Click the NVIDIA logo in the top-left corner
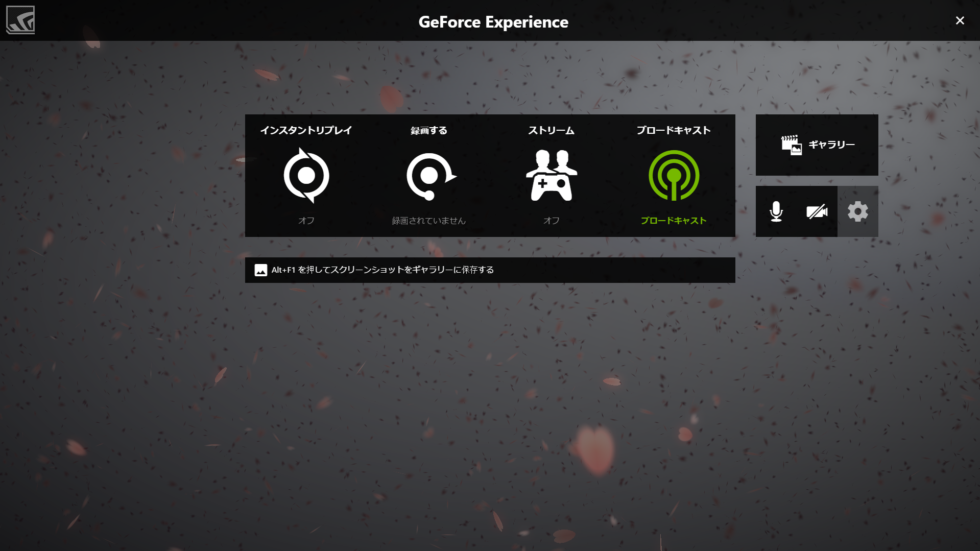Image resolution: width=980 pixels, height=551 pixels. [x=20, y=20]
